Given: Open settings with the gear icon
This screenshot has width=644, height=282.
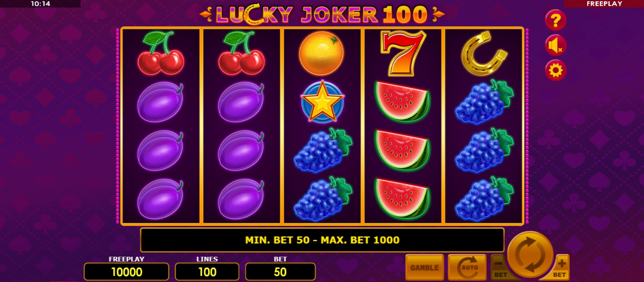Looking at the screenshot, I should 555,70.
